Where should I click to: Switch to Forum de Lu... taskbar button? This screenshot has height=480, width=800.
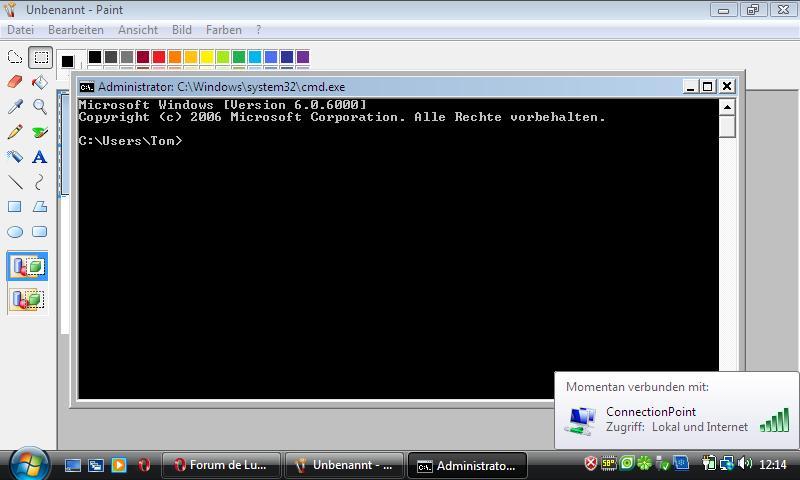[x=221, y=465]
